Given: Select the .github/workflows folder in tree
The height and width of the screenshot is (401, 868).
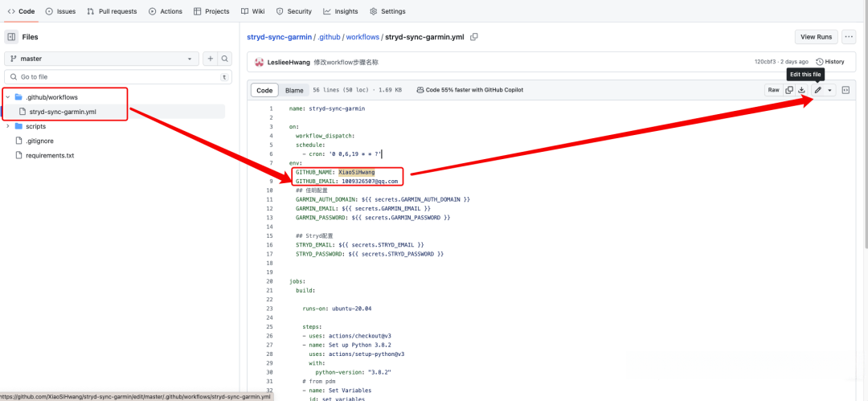Looking at the screenshot, I should [51, 97].
